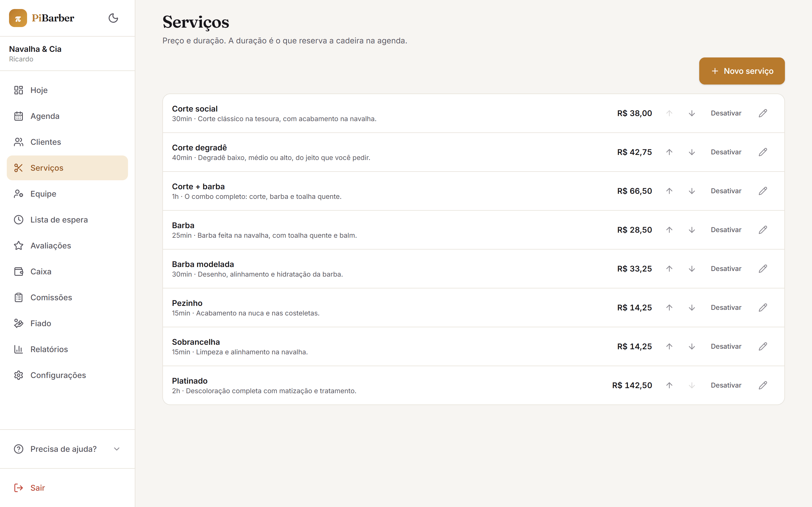Move Barba up with its arrow icon
The image size is (812, 507).
669,230
